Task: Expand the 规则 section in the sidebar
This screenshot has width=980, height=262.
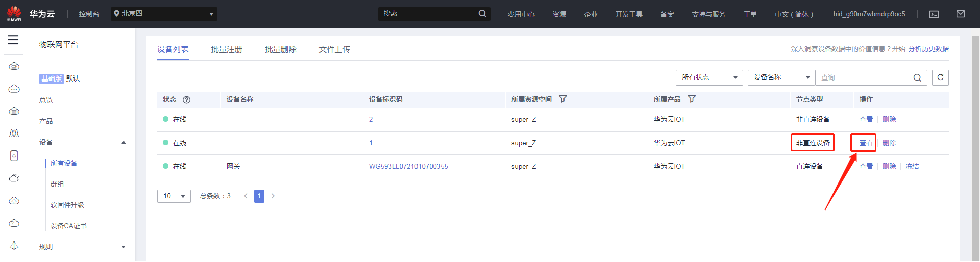Action: [123, 247]
